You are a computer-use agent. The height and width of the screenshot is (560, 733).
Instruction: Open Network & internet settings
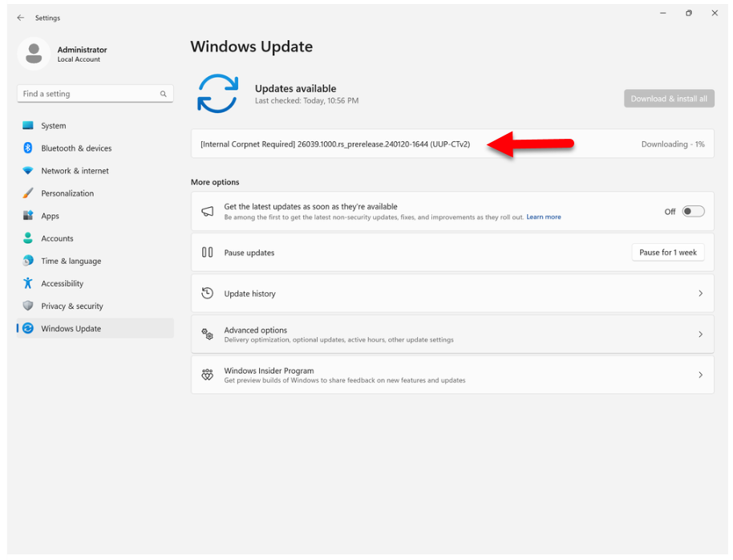pos(95,171)
